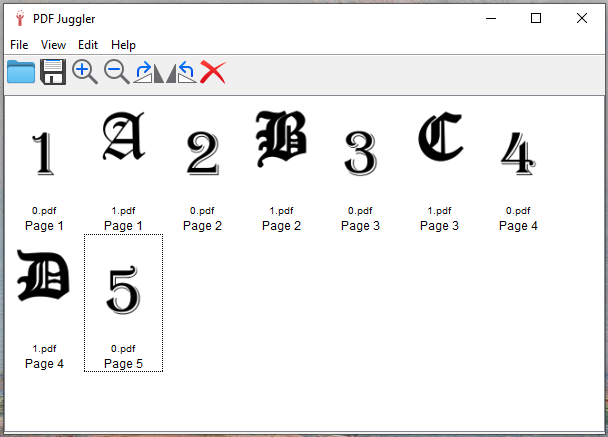Zoom out with the minus magnifier icon

[x=116, y=72]
